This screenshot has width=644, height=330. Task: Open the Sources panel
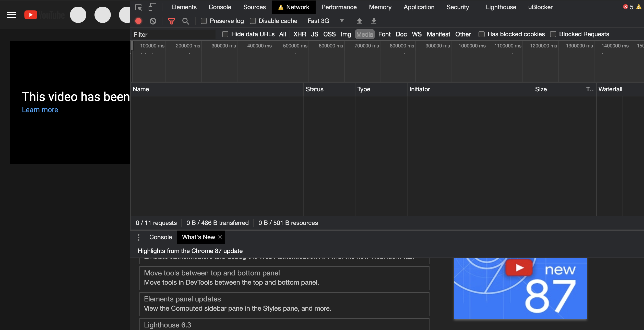pos(254,7)
